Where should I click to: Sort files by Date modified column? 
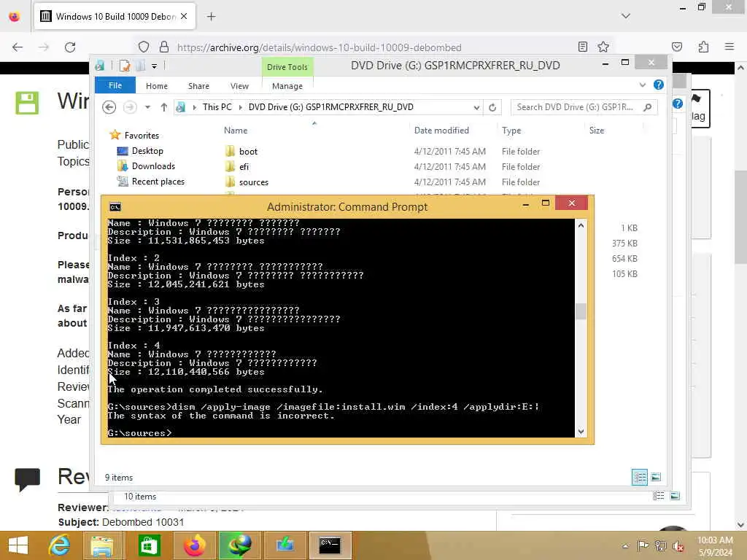pyautogui.click(x=441, y=130)
